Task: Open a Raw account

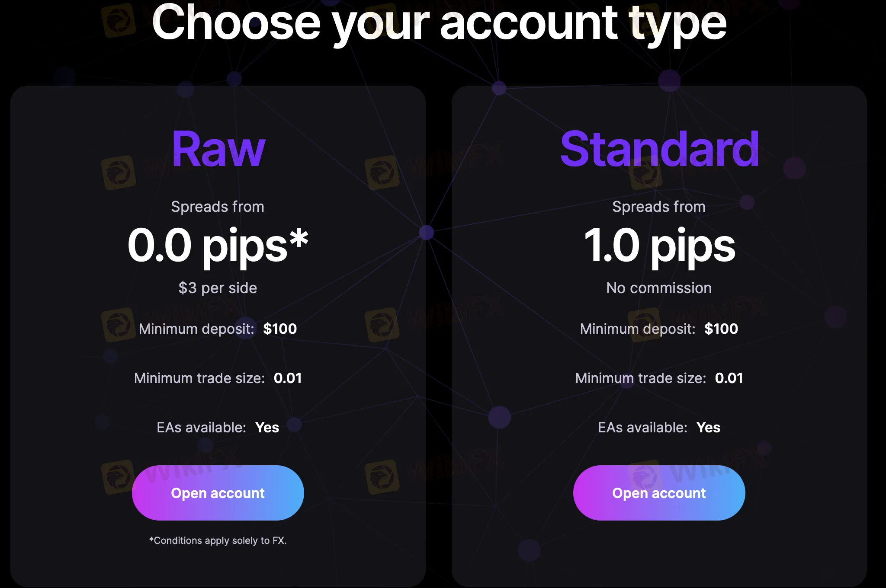Action: tap(218, 493)
